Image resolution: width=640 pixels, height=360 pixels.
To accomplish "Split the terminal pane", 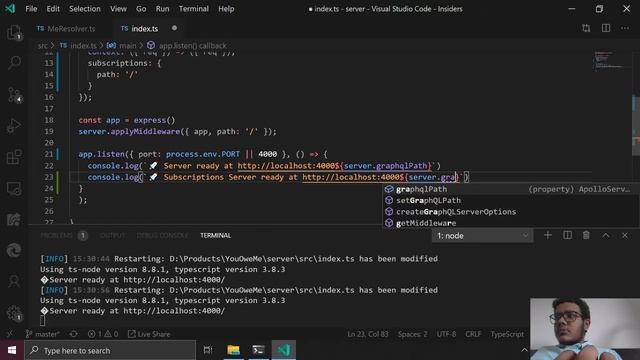I will coord(567,235).
